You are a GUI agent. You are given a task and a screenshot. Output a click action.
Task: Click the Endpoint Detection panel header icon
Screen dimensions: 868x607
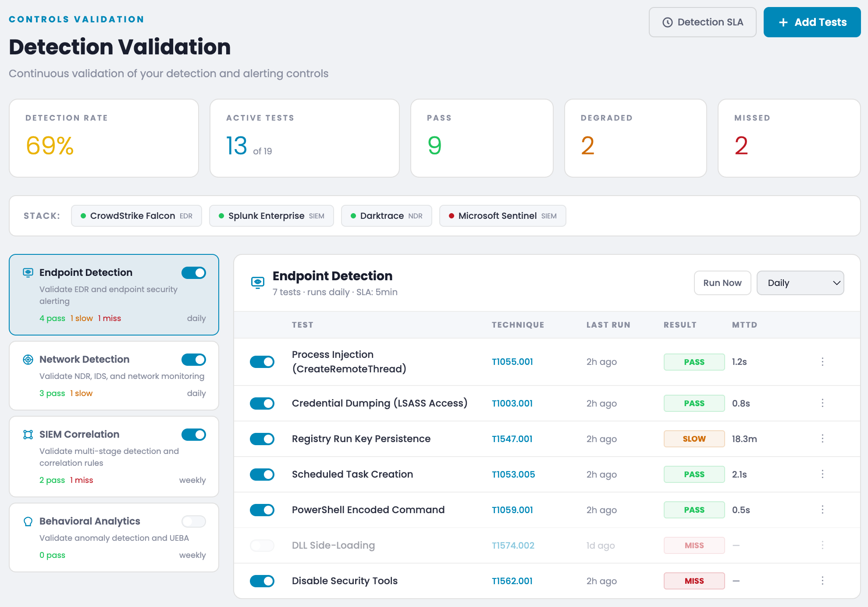258,282
